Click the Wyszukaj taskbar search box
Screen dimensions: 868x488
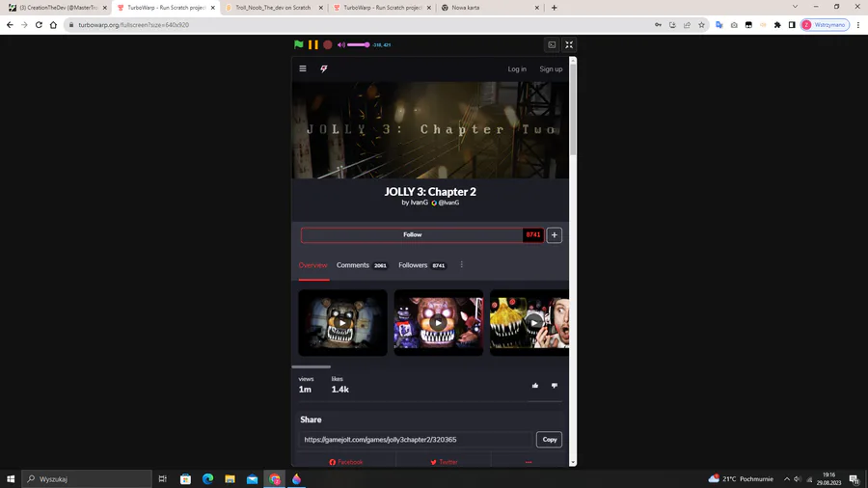[x=87, y=478]
